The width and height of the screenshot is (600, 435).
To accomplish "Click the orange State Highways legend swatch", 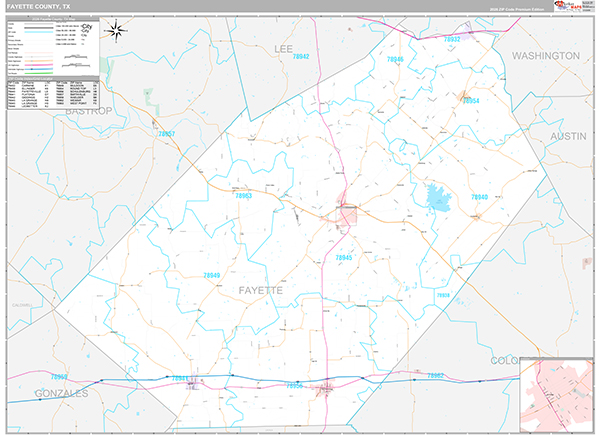I will [x=38, y=61].
